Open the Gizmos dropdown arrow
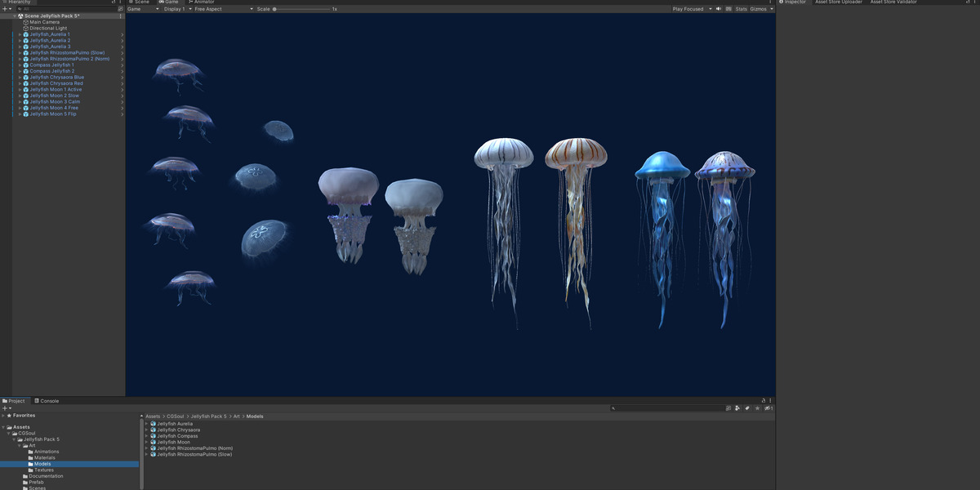Viewport: 980px width, 490px height. pos(772,9)
